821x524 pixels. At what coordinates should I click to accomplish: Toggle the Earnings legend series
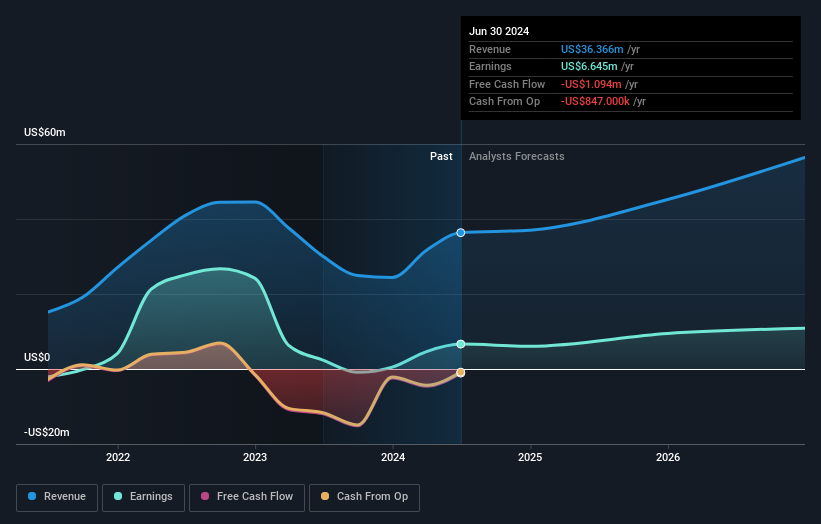pyautogui.click(x=143, y=497)
